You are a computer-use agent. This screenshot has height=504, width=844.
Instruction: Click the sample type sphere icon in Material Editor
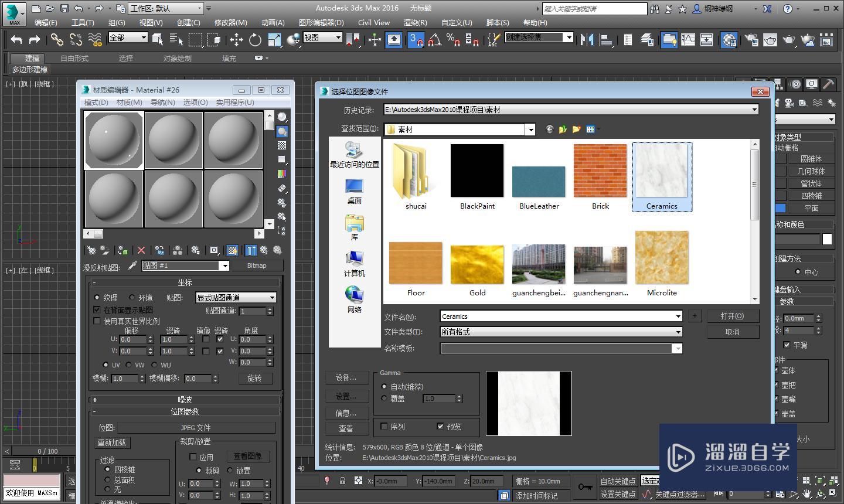click(x=282, y=117)
